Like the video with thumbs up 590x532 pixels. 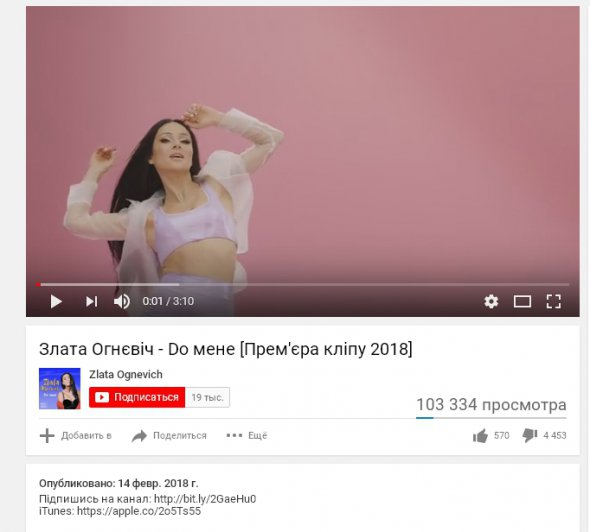coord(481,436)
